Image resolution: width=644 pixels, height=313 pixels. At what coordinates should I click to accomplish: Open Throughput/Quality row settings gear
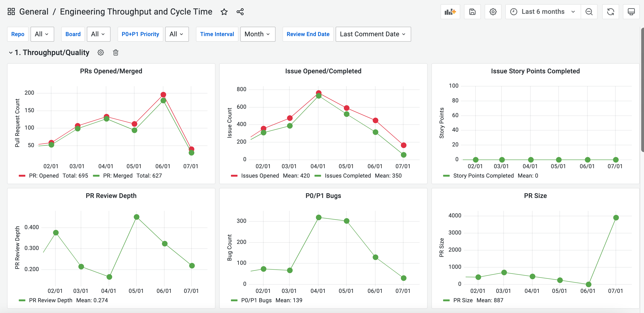click(100, 52)
